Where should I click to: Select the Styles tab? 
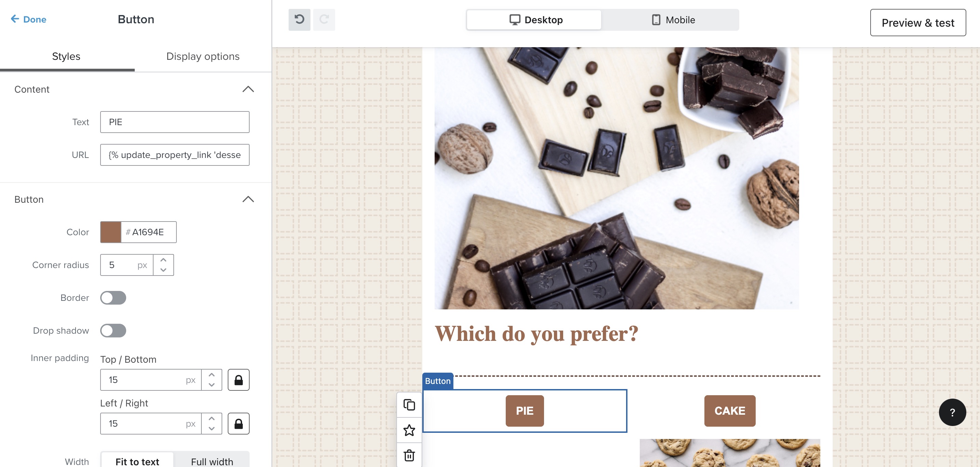[66, 56]
